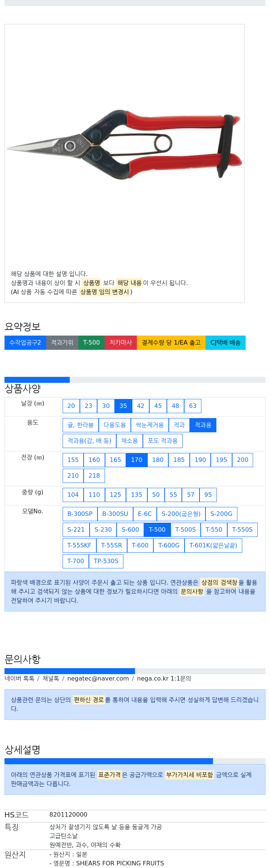270x868 pixels.
Task: Click the CJ택배 배송 delivery tag
Action: (225, 343)
